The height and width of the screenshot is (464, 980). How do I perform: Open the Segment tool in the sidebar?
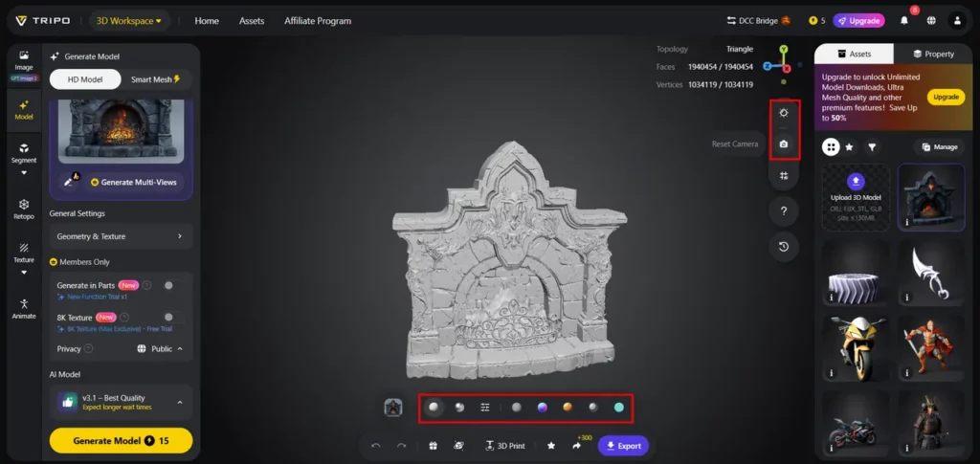[24, 153]
